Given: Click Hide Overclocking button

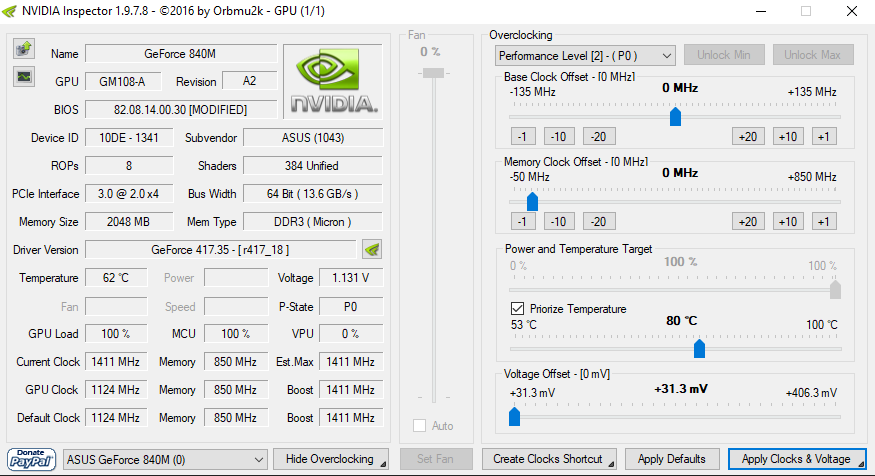Looking at the screenshot, I should tap(331, 459).
